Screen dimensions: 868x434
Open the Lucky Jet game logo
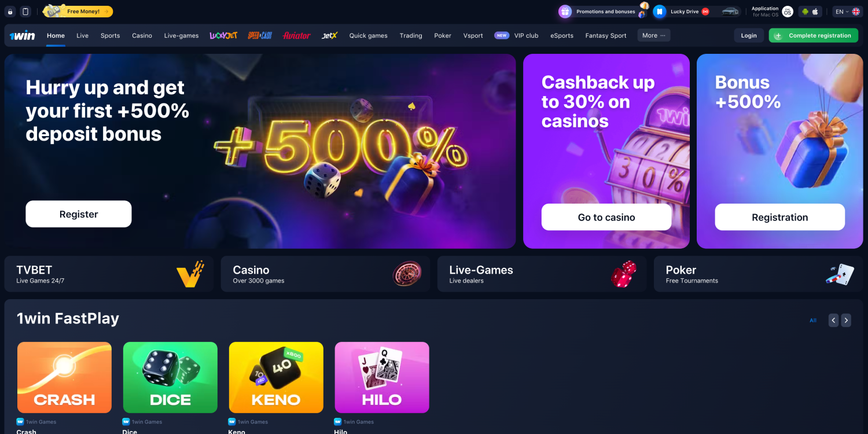(223, 35)
